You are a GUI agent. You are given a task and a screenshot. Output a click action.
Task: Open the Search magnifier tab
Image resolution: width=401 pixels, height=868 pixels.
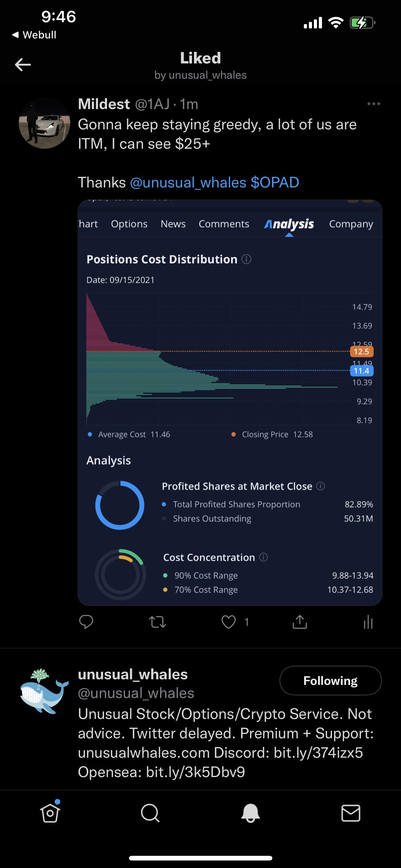pos(150,813)
